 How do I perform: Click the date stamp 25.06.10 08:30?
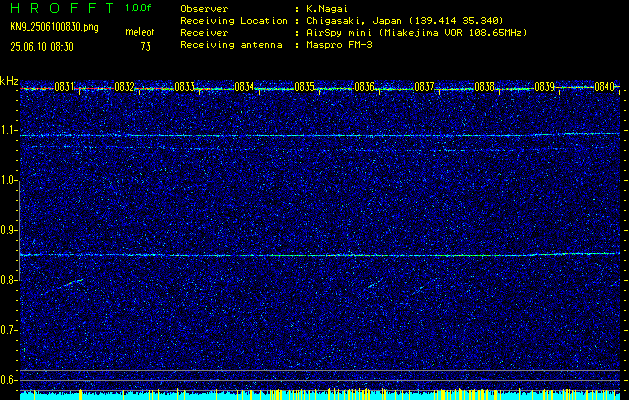(x=42, y=47)
